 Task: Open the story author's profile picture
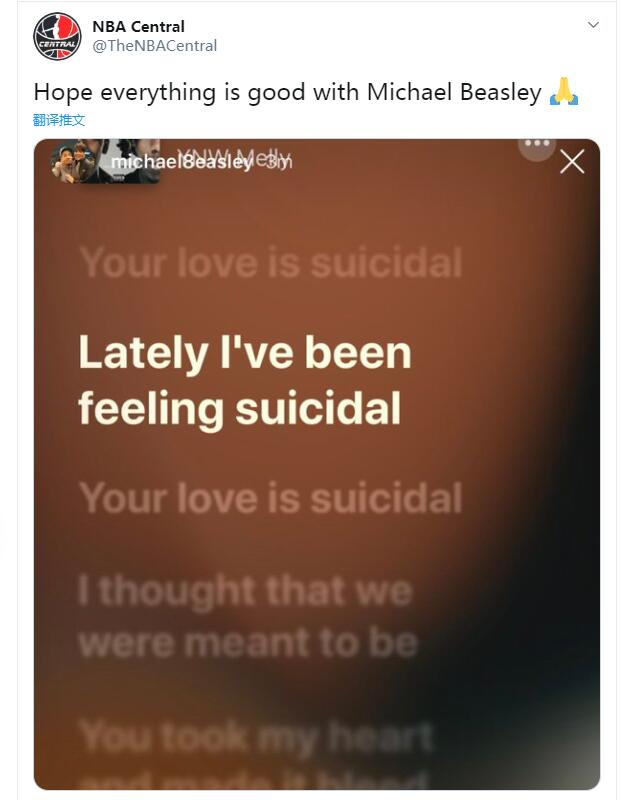click(x=70, y=162)
